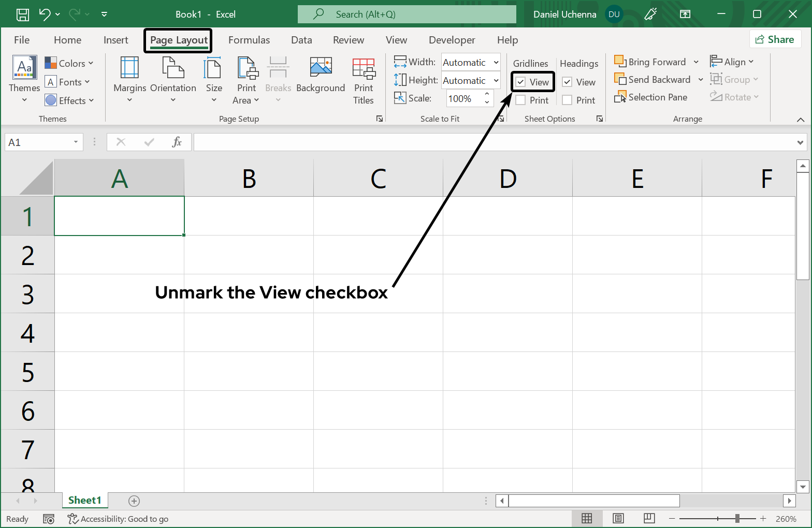This screenshot has height=528, width=812.
Task: Click the Bring Forward button
Action: coord(651,62)
